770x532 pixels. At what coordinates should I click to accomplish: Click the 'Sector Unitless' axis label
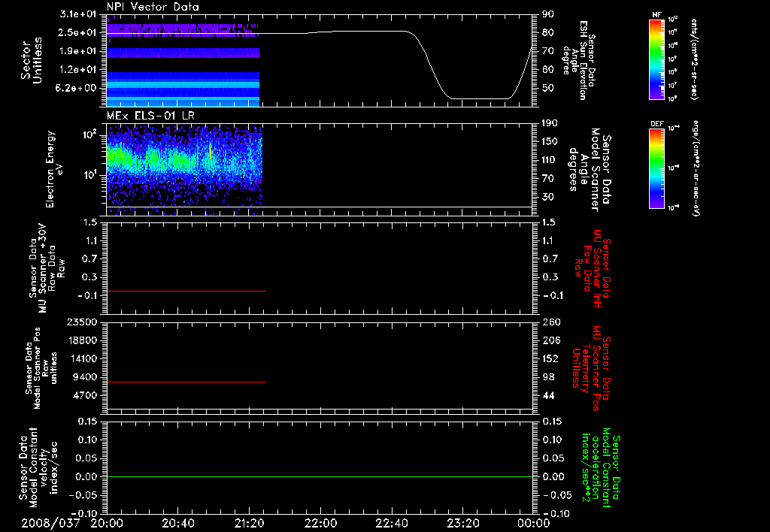coord(32,60)
